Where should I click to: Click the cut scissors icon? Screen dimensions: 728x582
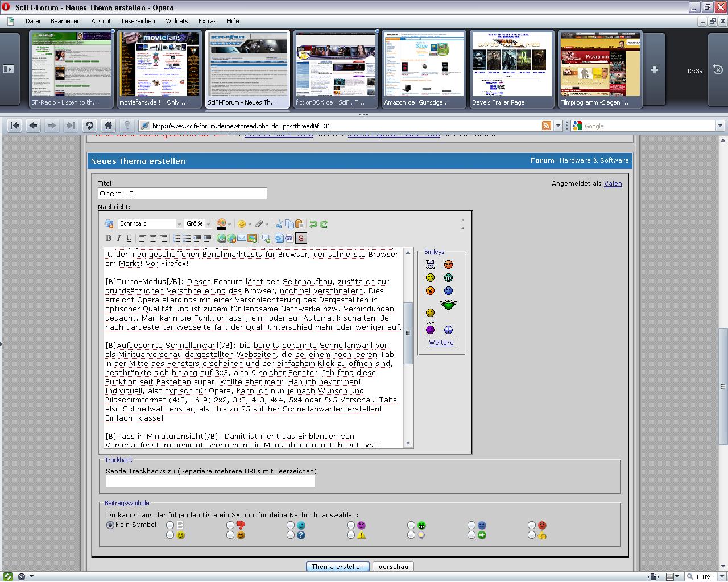pos(279,224)
